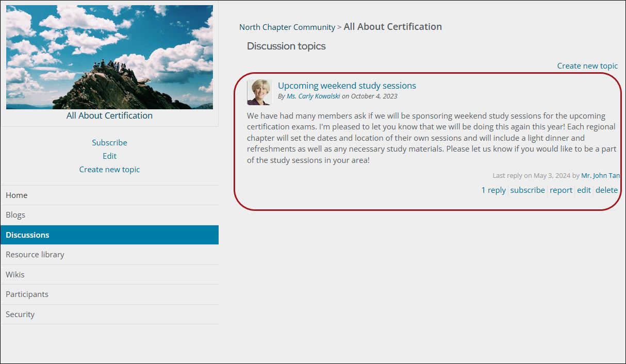Go to Blogs in sidebar

109,215
